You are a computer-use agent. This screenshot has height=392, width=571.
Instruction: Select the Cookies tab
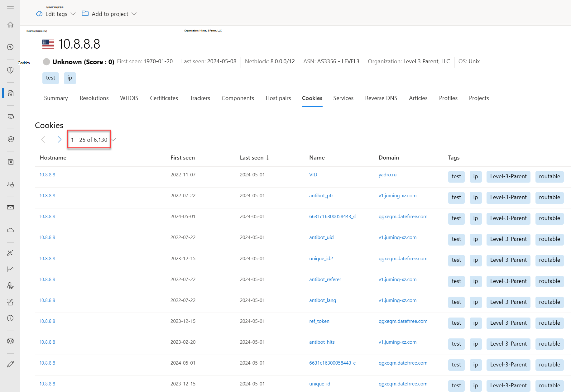312,98
